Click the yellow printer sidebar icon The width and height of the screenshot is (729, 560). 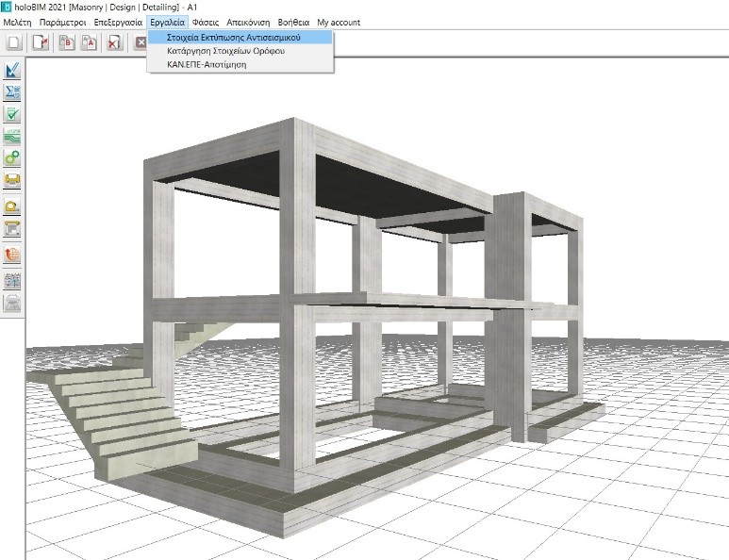pos(12,180)
